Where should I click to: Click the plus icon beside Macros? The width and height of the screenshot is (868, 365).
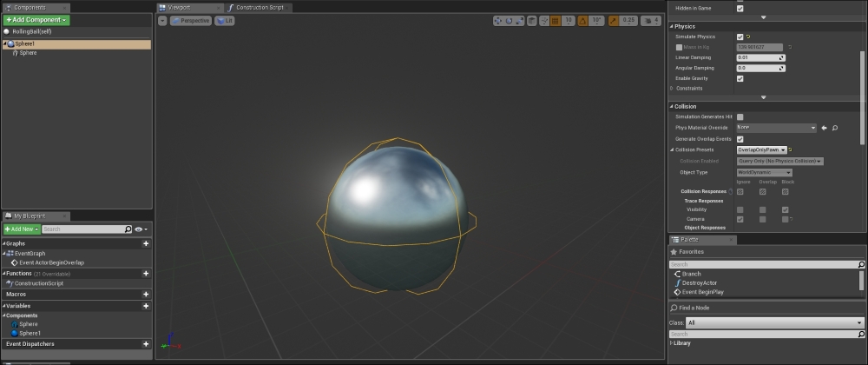coord(146,295)
